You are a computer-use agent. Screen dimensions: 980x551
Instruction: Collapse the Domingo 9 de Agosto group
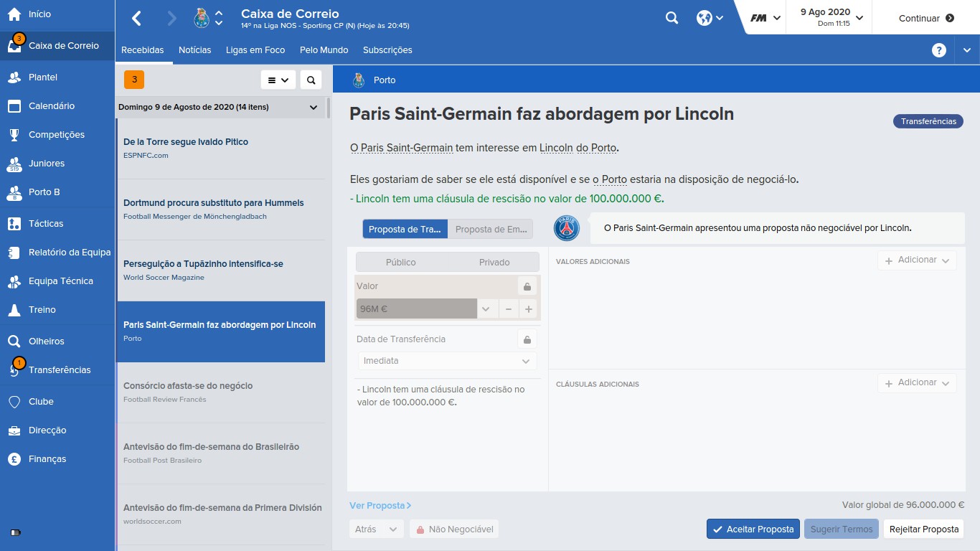[313, 108]
